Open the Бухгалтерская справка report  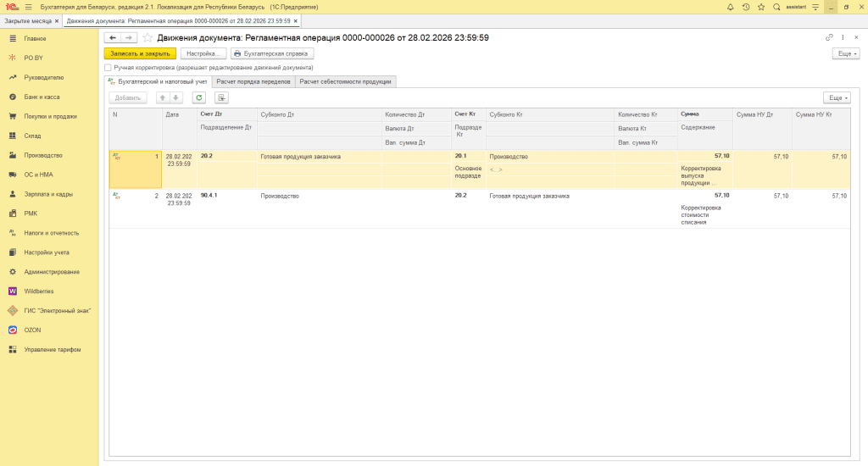pyautogui.click(x=272, y=53)
